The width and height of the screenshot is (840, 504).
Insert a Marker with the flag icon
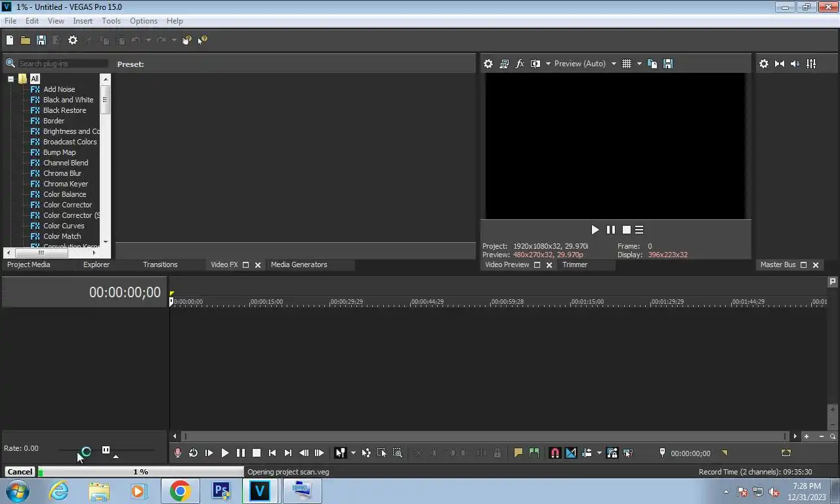tap(518, 453)
